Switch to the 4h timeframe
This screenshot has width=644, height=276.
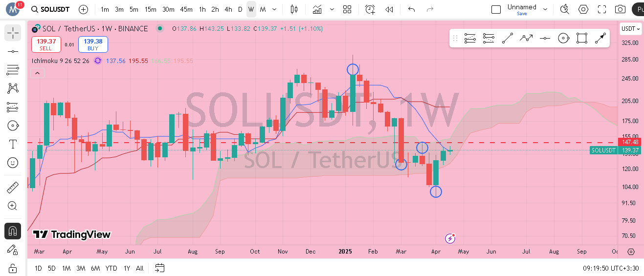pyautogui.click(x=228, y=9)
